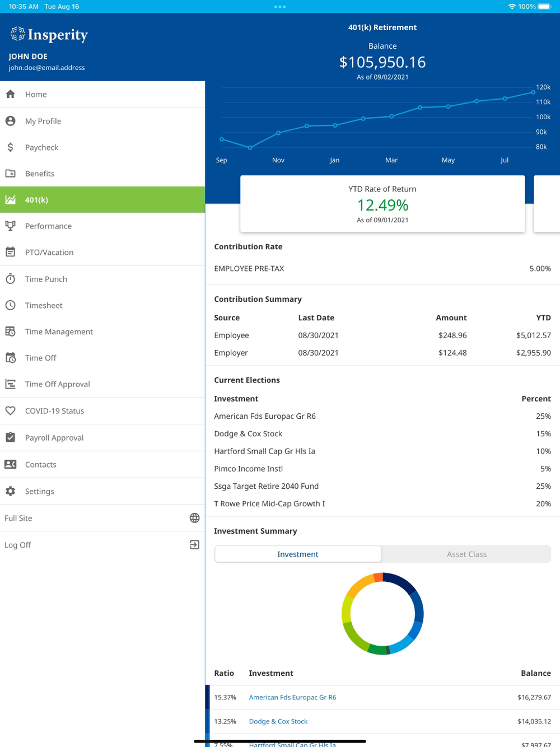
Task: Open the Settings menu entry
Action: click(102, 491)
